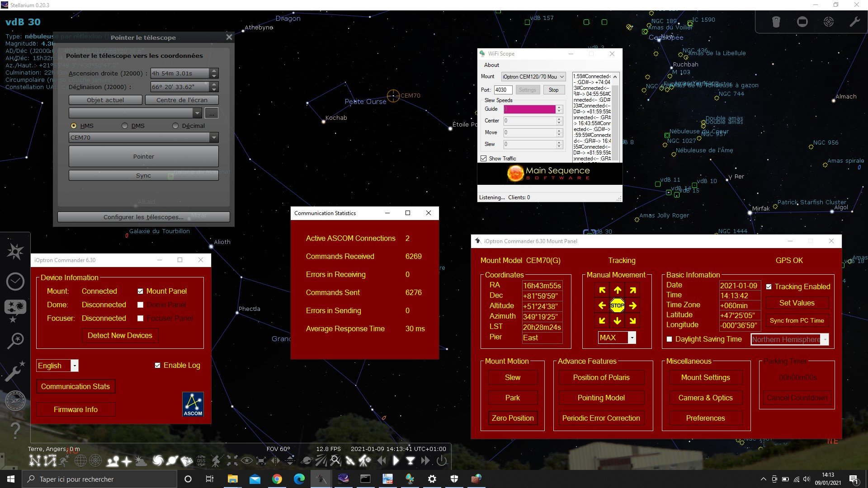
Task: Click Pointer button to slew telescope
Action: (x=144, y=156)
